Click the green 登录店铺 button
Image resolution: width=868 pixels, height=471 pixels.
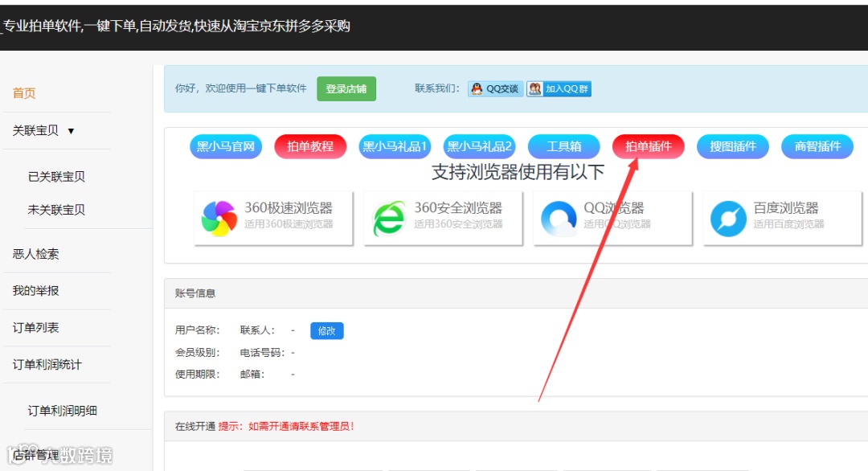(x=346, y=88)
